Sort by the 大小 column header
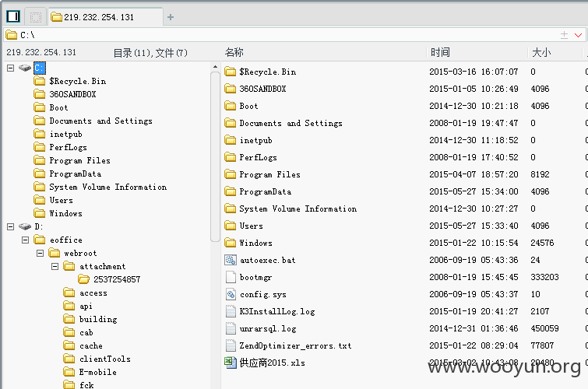This screenshot has width=588, height=389. 541,52
